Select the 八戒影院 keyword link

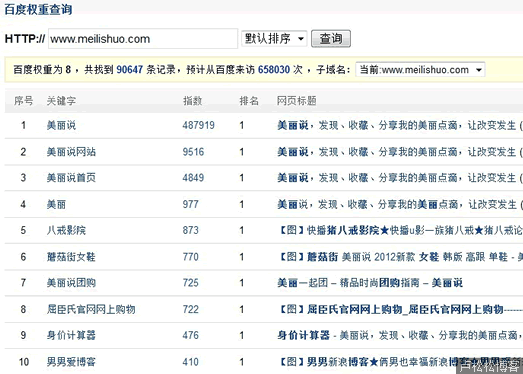coord(66,230)
